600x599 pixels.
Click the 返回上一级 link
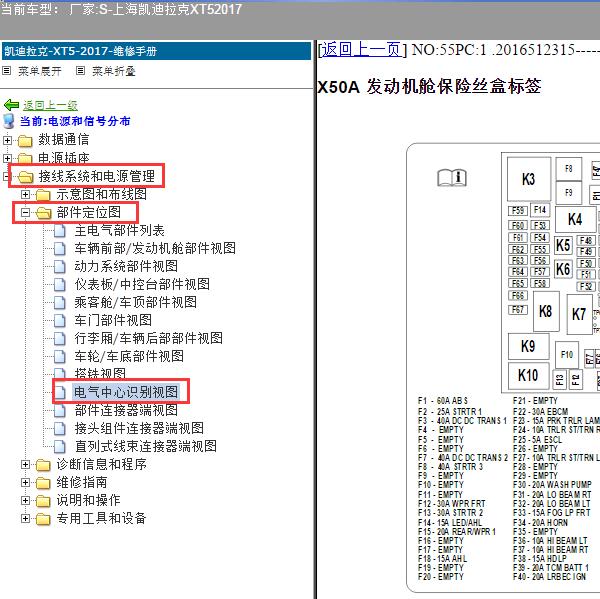click(x=50, y=105)
